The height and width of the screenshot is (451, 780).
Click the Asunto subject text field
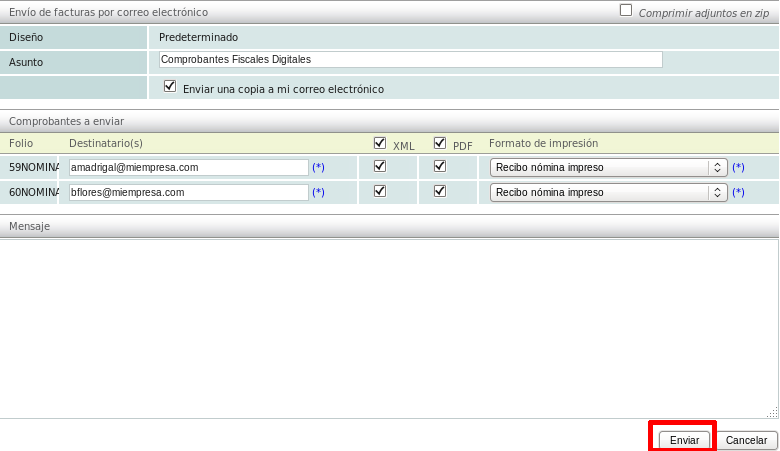click(x=410, y=60)
